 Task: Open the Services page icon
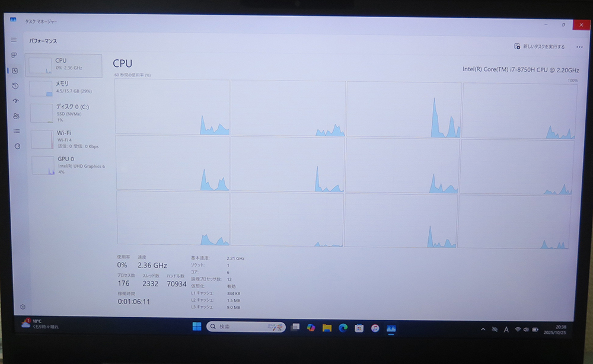click(17, 146)
